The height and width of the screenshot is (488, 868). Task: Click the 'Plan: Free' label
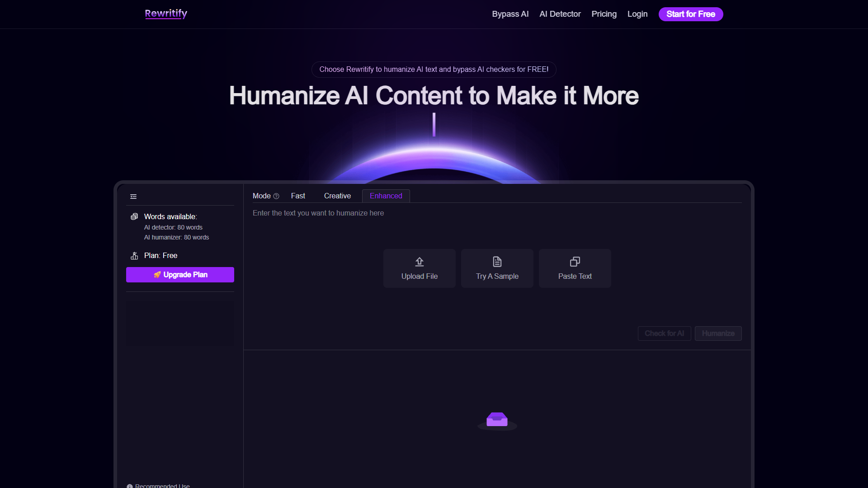(161, 256)
